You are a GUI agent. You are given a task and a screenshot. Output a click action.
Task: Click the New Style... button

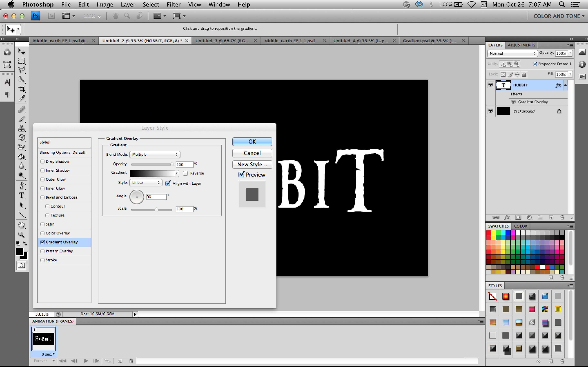pos(252,165)
